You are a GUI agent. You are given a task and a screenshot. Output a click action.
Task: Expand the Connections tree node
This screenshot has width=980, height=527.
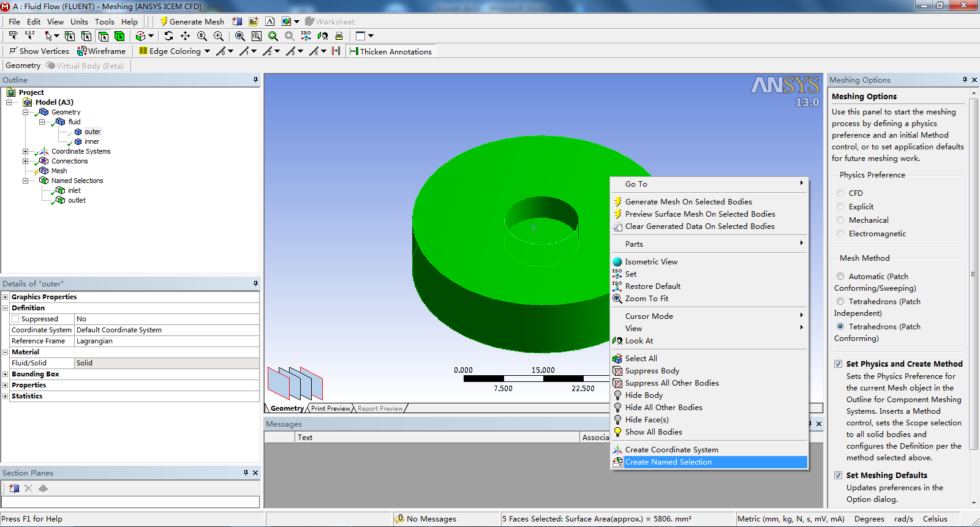click(26, 161)
